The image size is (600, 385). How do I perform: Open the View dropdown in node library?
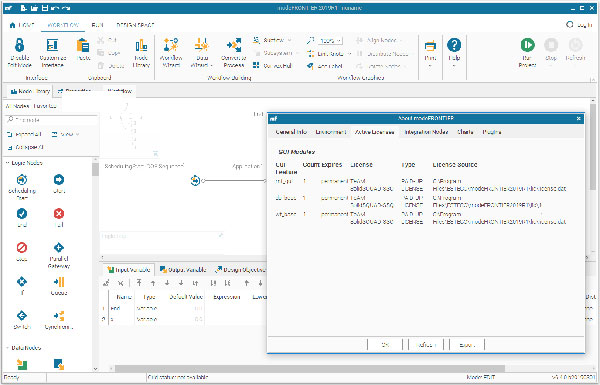click(66, 134)
